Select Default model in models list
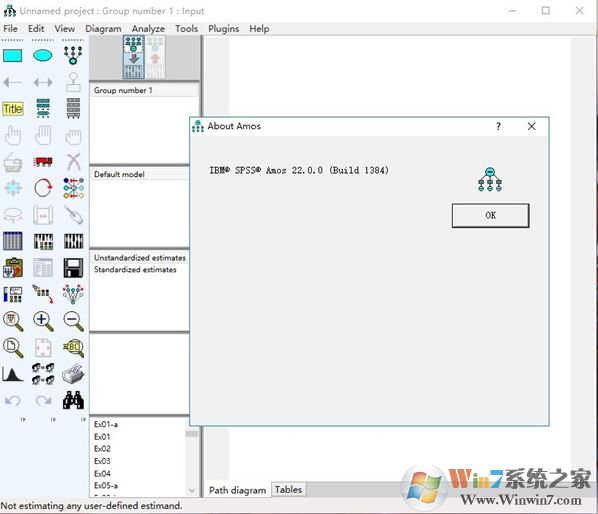The height and width of the screenshot is (514, 598). 140,174
